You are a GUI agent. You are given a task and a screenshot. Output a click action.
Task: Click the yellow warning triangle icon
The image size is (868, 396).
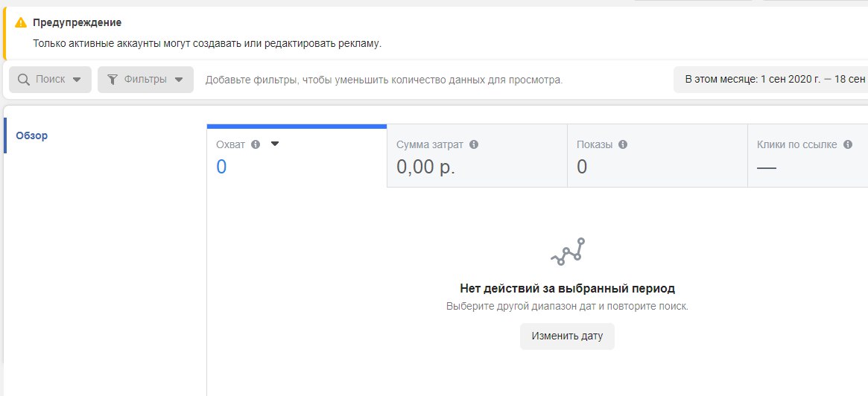tap(20, 22)
